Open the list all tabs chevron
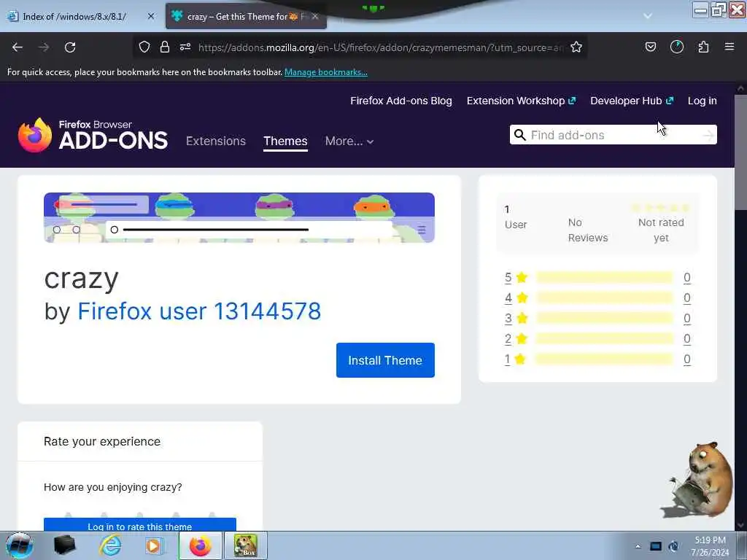The width and height of the screenshot is (747, 560). (x=648, y=16)
